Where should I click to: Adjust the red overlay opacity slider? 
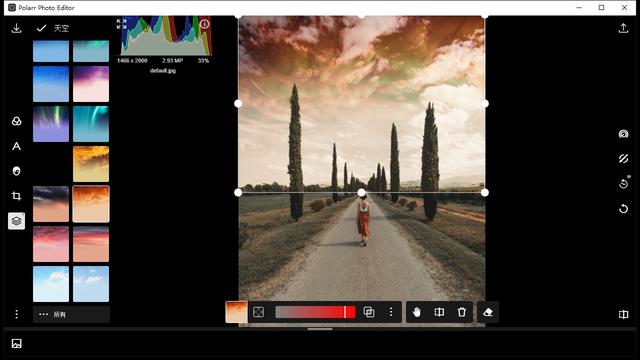[x=316, y=312]
